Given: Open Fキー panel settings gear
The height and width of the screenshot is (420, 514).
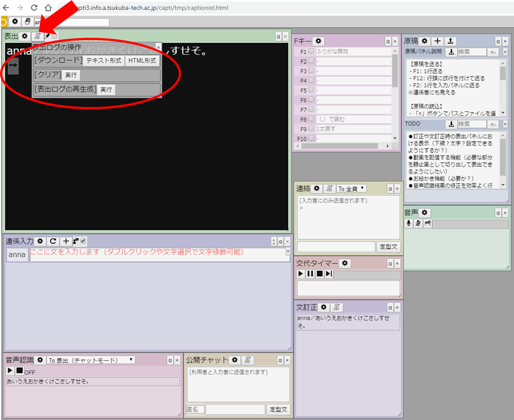Looking at the screenshot, I should click(x=318, y=41).
